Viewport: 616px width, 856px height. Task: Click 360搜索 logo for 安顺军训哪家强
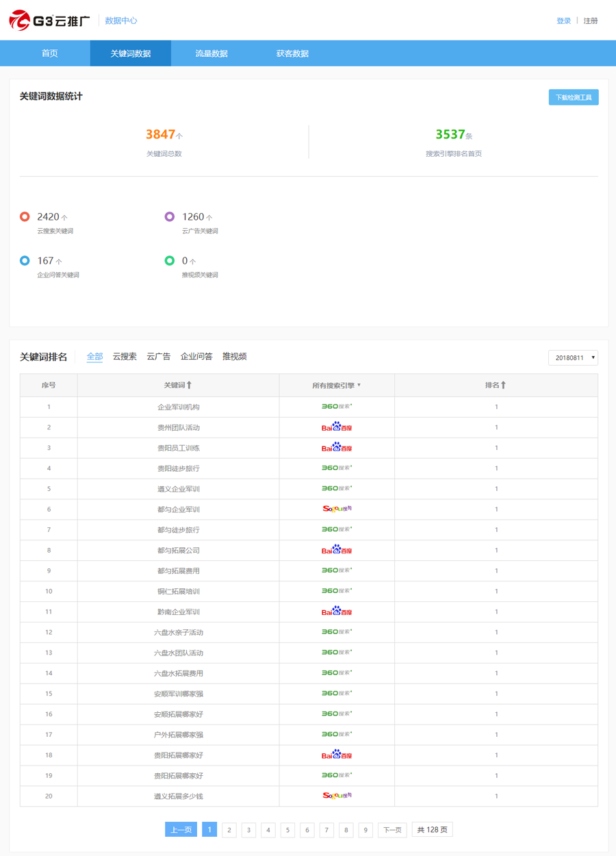(x=337, y=694)
